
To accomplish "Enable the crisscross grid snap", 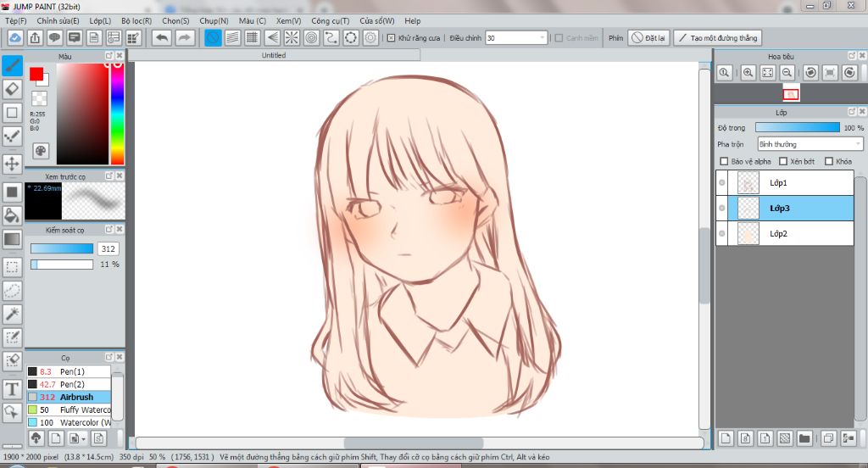I will point(253,37).
